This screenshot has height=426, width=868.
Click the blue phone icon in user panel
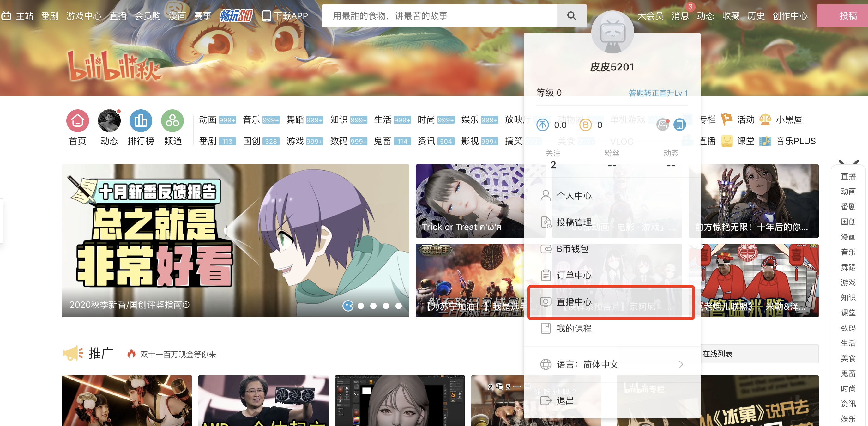click(679, 125)
